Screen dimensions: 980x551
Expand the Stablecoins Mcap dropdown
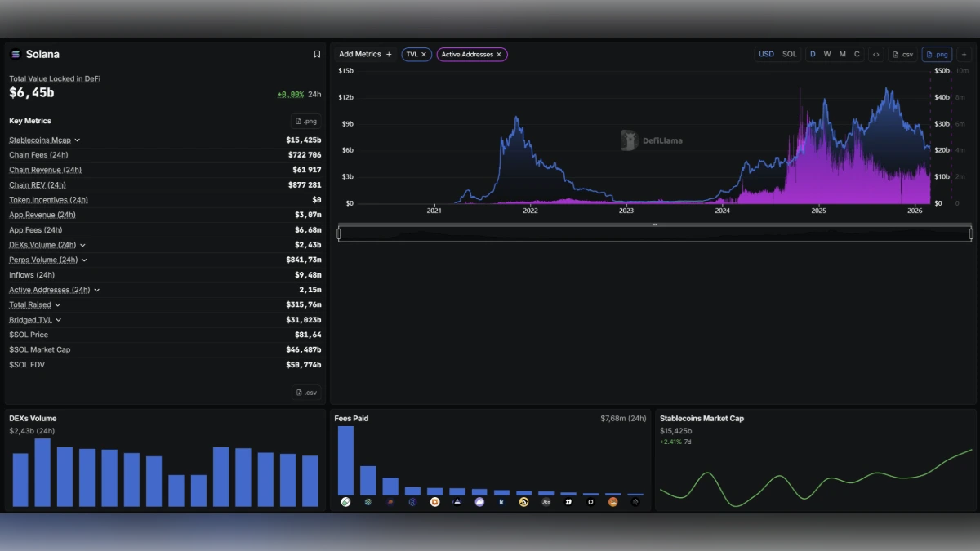point(78,140)
